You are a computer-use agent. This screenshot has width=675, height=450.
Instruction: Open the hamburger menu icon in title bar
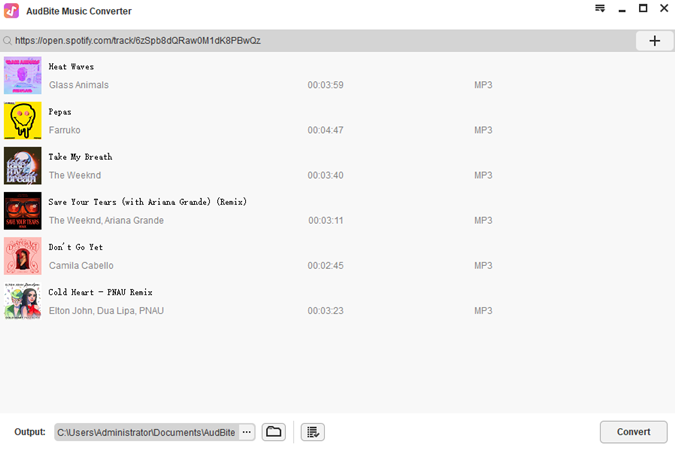pos(600,9)
